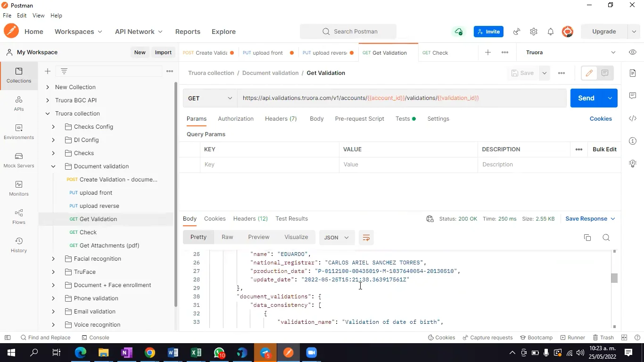Open the help icon in status bar
The height and width of the screenshot is (362, 644).
[x=637, y=337]
